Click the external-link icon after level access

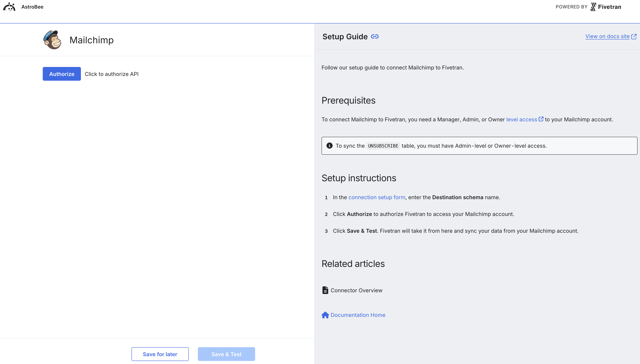pos(541,119)
